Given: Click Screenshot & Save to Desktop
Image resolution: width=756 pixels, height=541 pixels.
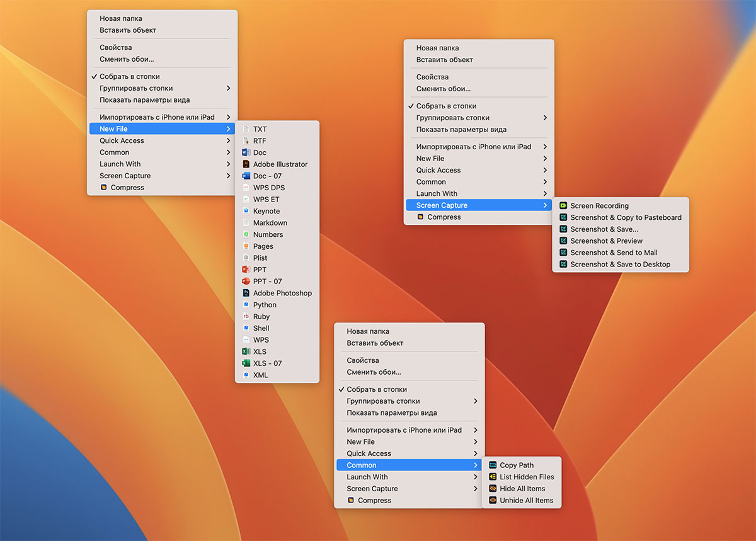Looking at the screenshot, I should click(619, 265).
